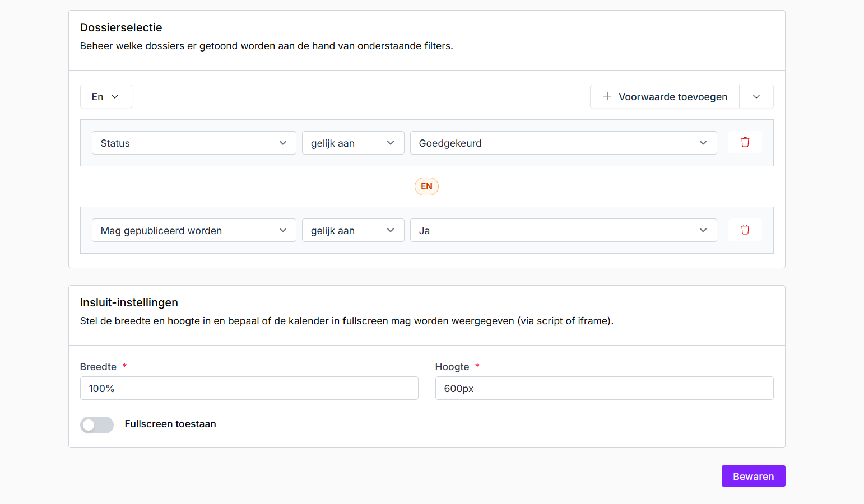Open the 'En' logic operator dropdown
The width and height of the screenshot is (864, 504).
(106, 97)
